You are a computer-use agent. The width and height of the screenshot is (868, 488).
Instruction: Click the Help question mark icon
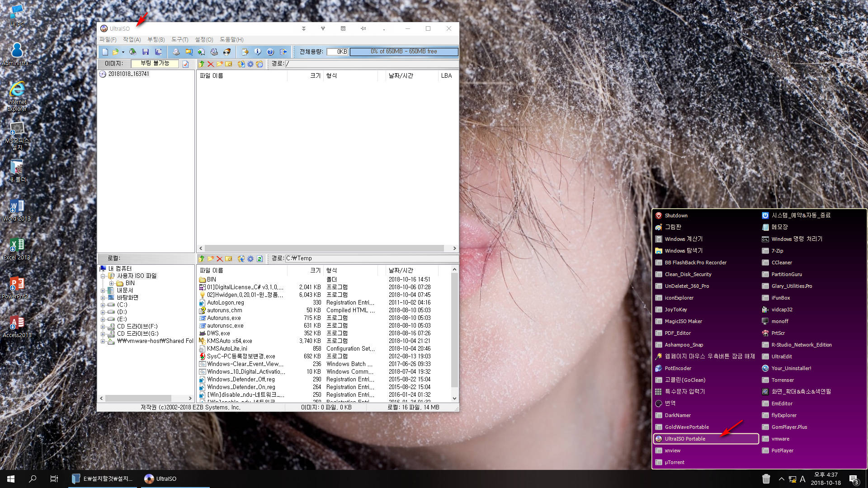pyautogui.click(x=270, y=52)
